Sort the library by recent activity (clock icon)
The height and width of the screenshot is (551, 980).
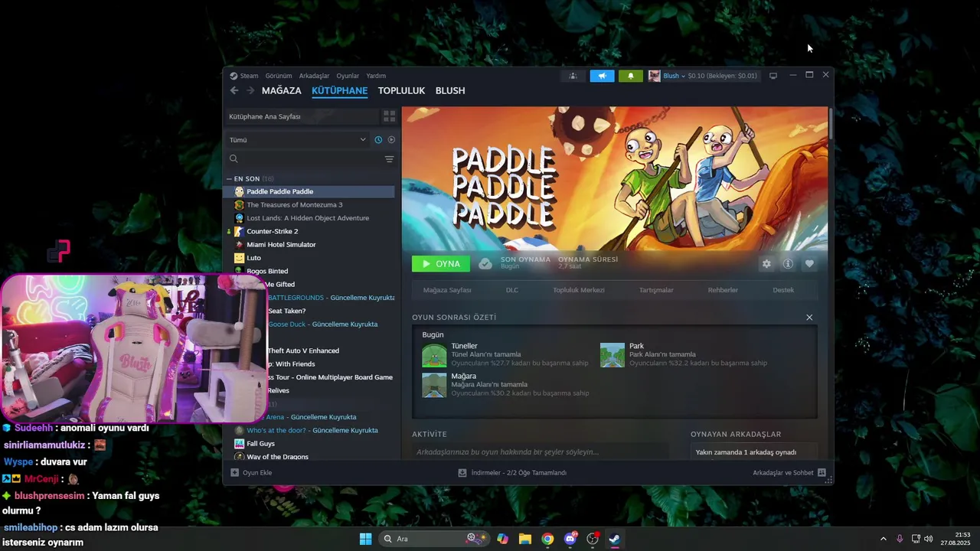(378, 140)
